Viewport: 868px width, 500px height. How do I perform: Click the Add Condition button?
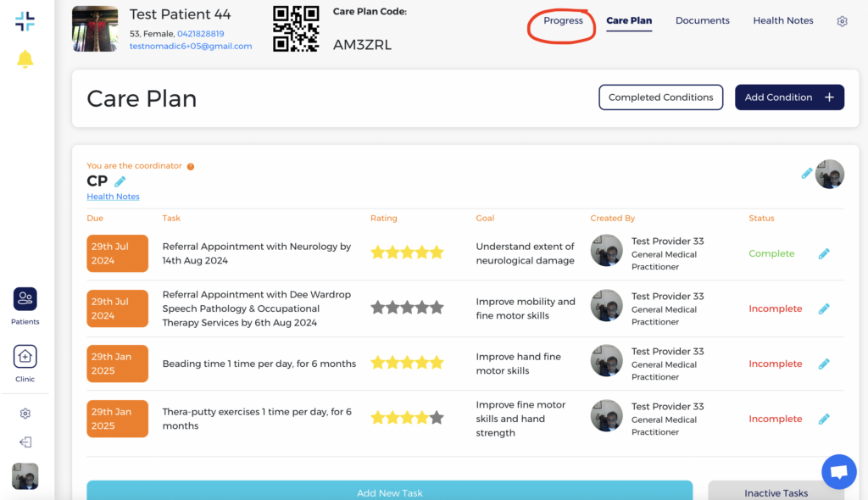pyautogui.click(x=788, y=97)
